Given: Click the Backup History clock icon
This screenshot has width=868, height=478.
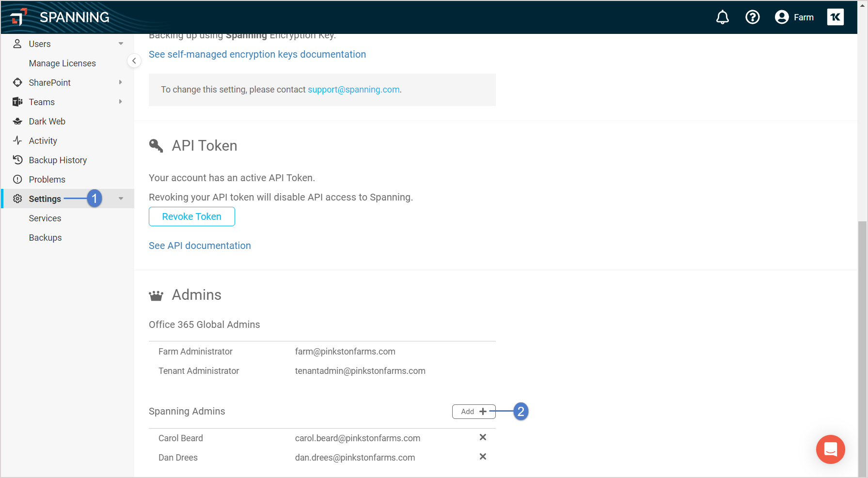Looking at the screenshot, I should pos(17,160).
